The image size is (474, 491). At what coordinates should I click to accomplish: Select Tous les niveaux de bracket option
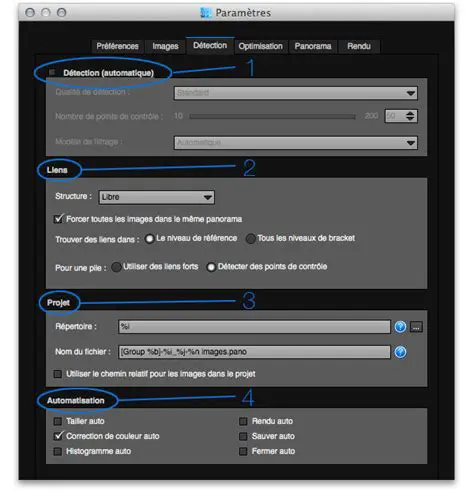pyautogui.click(x=250, y=239)
